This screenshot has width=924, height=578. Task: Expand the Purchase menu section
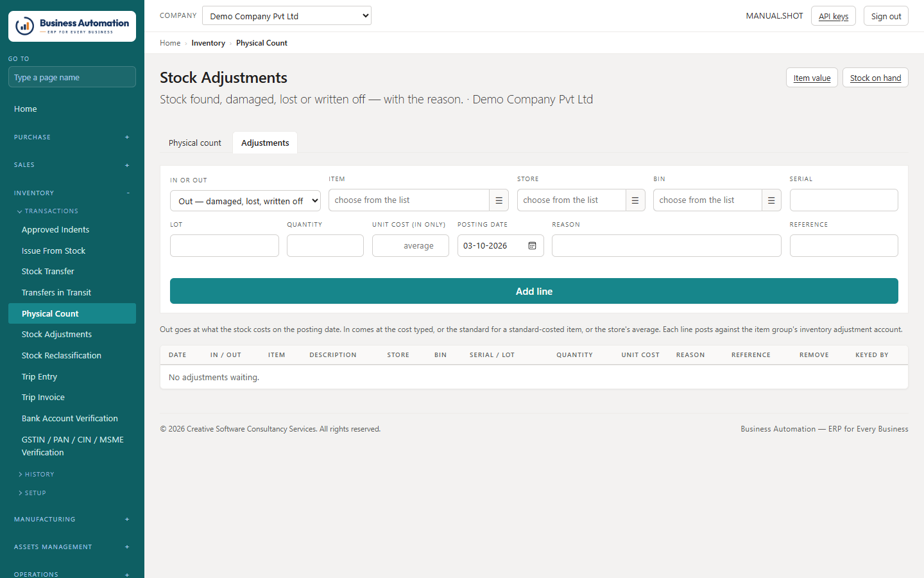pyautogui.click(x=72, y=137)
